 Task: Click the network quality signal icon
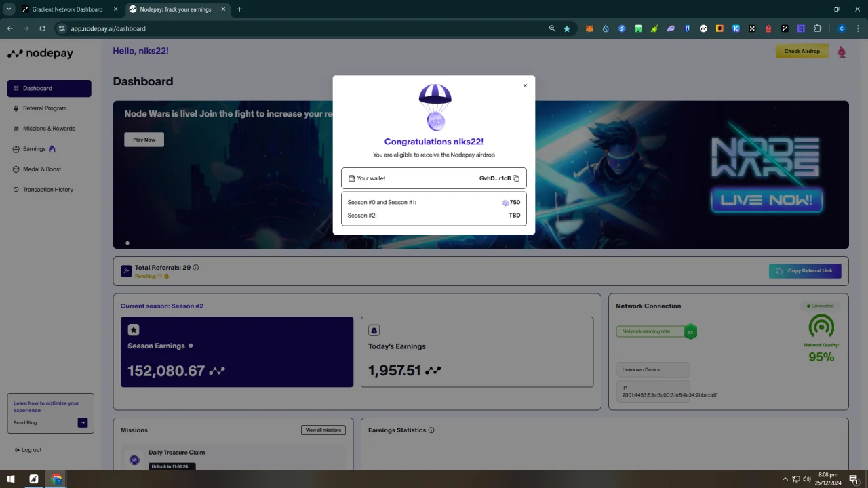coord(821,328)
